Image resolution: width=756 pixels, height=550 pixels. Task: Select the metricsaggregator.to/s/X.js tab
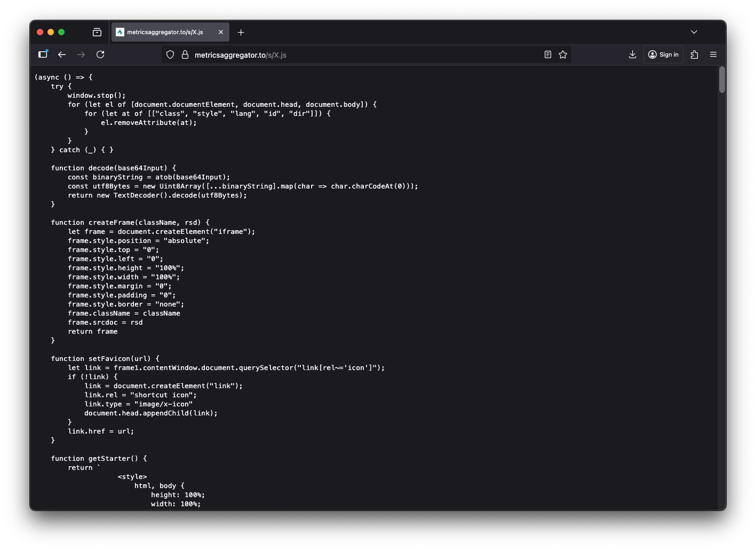(x=164, y=32)
